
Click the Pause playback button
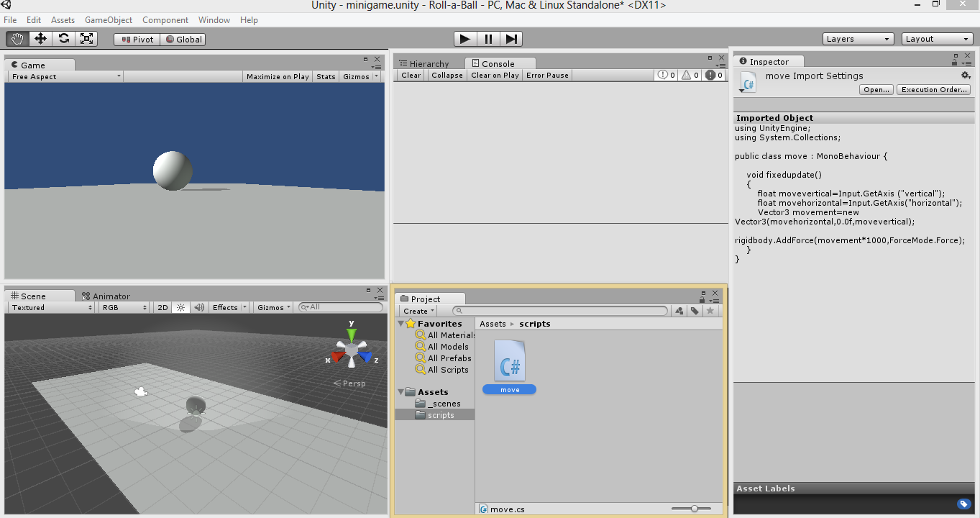point(488,39)
